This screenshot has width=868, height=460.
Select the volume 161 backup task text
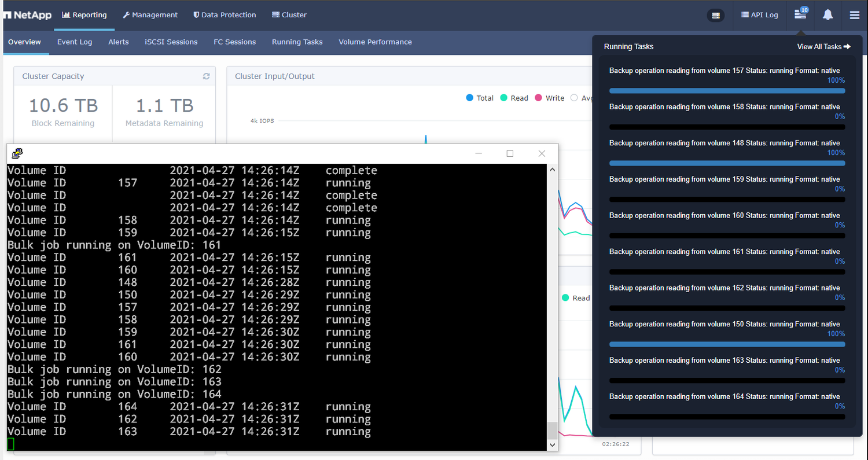724,252
